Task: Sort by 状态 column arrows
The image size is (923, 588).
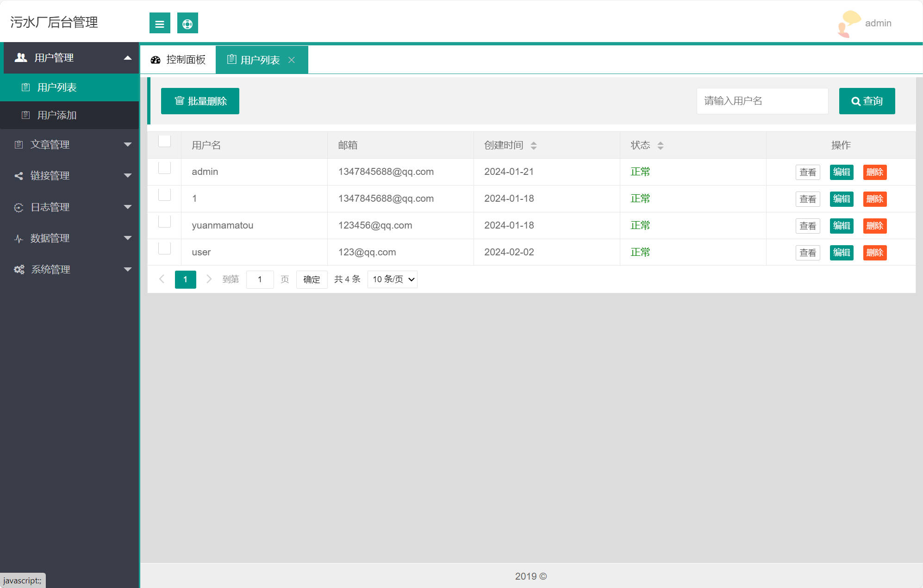Action: click(x=661, y=146)
